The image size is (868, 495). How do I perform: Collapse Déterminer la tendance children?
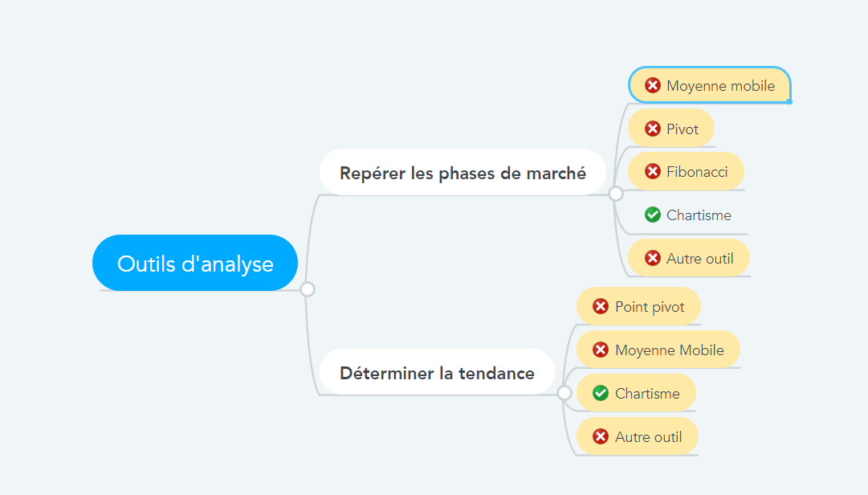(x=564, y=393)
